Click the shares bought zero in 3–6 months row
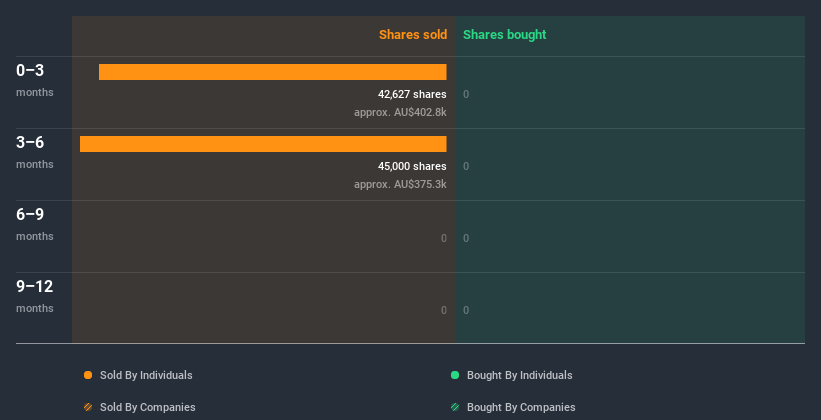The image size is (821, 420). click(x=466, y=167)
